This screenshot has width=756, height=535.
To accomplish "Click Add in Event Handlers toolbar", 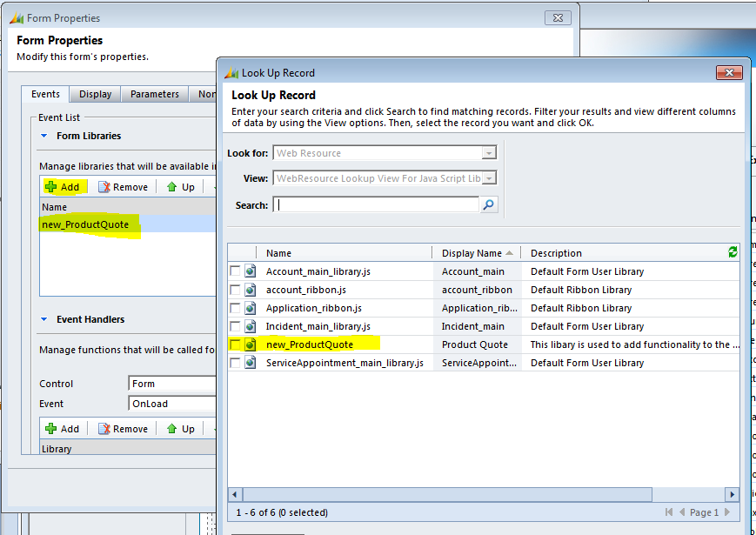I will pos(63,429).
